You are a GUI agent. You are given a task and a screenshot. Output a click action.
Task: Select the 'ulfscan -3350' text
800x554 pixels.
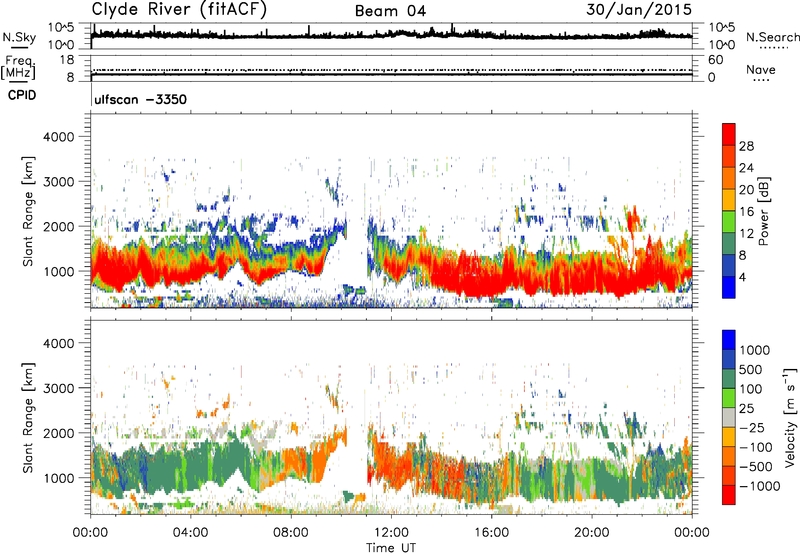point(140,99)
